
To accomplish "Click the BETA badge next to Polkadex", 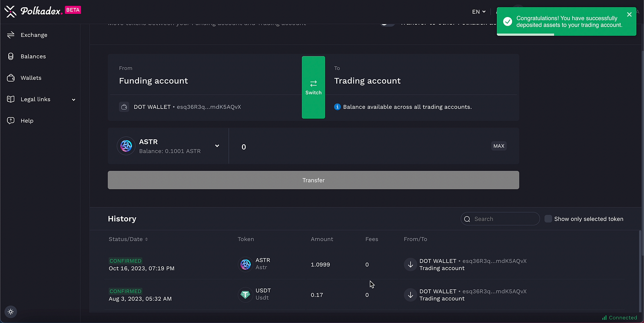I will coord(73,10).
